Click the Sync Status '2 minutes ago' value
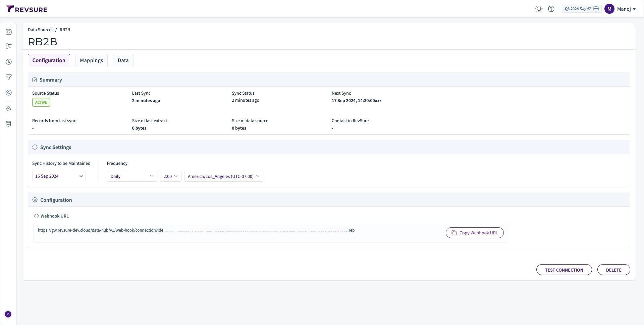Screen dimensions: 644x325 pyautogui.click(x=246, y=100)
